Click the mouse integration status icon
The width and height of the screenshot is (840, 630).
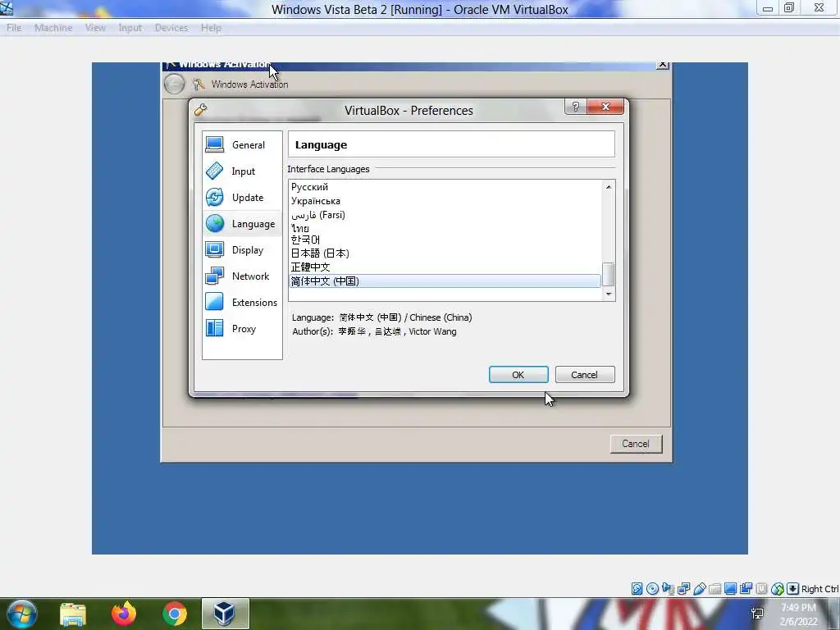click(x=777, y=589)
